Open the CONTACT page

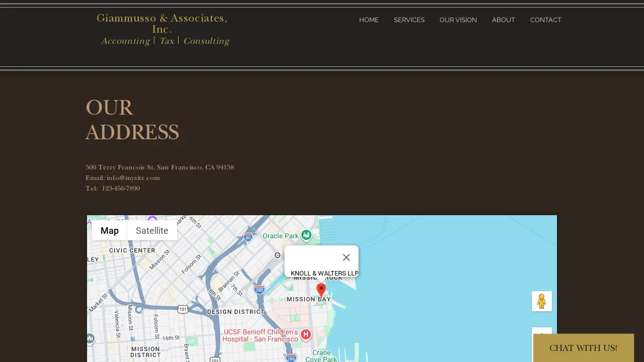546,20
